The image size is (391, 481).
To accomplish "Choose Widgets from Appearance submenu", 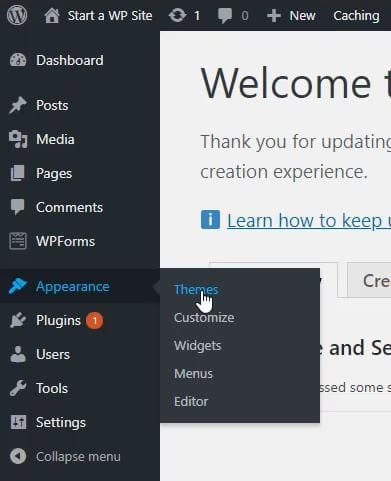I will (x=198, y=346).
